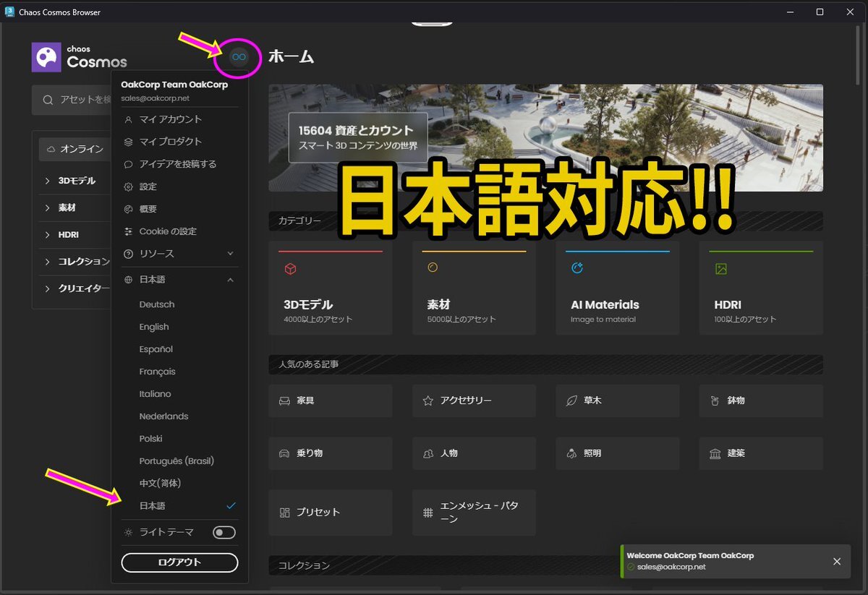This screenshot has height=595, width=868.
Task: Expand the 素材 tree item
Action: point(48,207)
